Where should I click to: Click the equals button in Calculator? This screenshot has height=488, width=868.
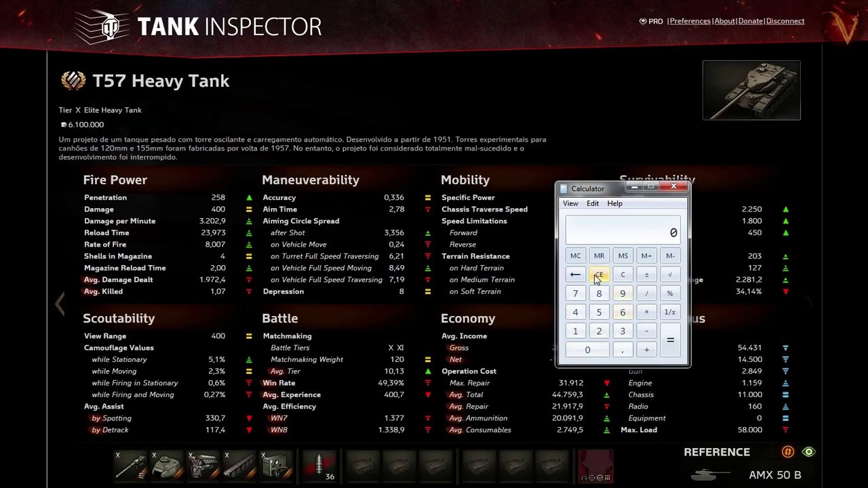(670, 340)
